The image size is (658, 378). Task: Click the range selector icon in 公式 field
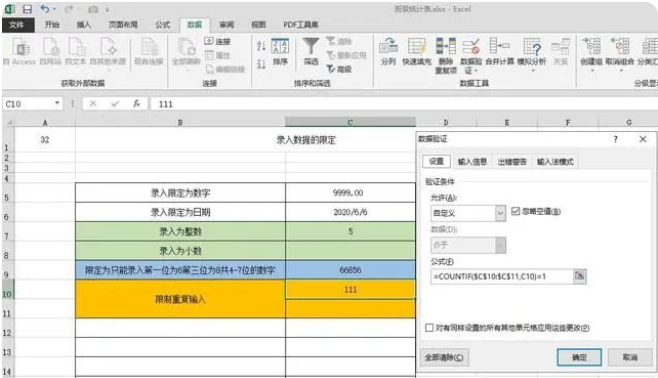pyautogui.click(x=580, y=276)
